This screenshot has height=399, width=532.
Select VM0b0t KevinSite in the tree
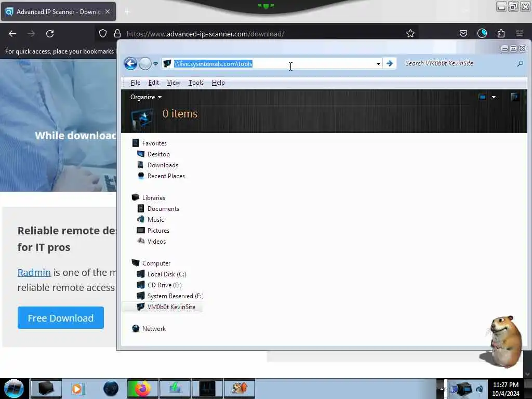pos(171,307)
